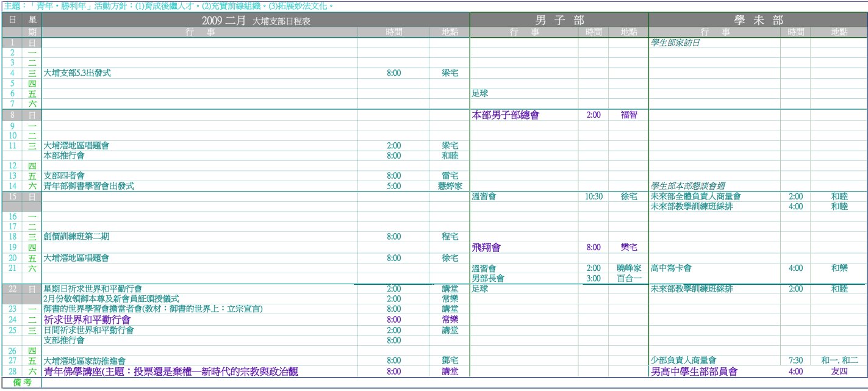Click '2月份敬領御本尊及新會員証頒授儀式' entry
Image resolution: width=868 pixels, height=391 pixels.
pyautogui.click(x=112, y=299)
